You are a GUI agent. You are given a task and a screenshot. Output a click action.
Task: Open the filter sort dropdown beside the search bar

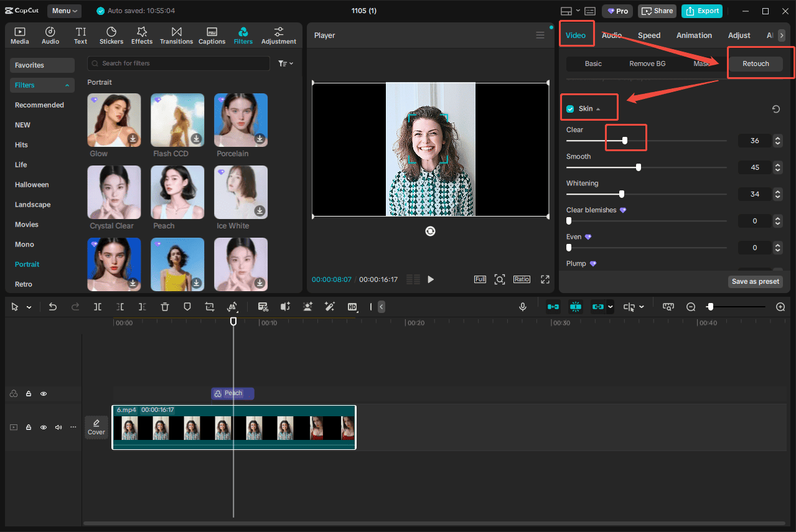pyautogui.click(x=285, y=63)
